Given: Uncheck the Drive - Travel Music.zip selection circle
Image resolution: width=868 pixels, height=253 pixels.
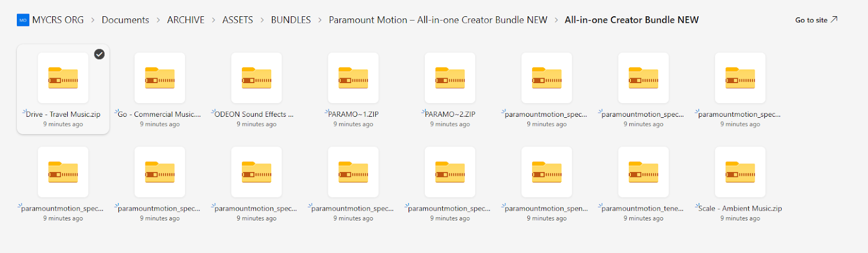Looking at the screenshot, I should coord(99,54).
